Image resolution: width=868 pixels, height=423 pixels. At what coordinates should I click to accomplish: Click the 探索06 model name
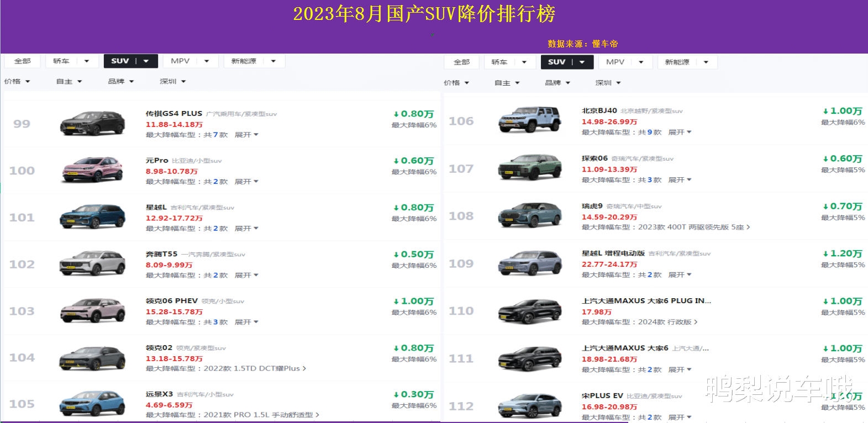(595, 158)
